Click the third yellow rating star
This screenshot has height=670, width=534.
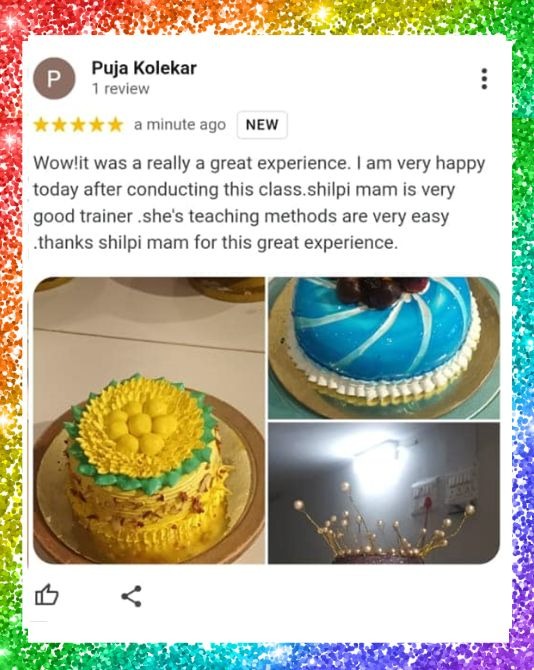78,125
